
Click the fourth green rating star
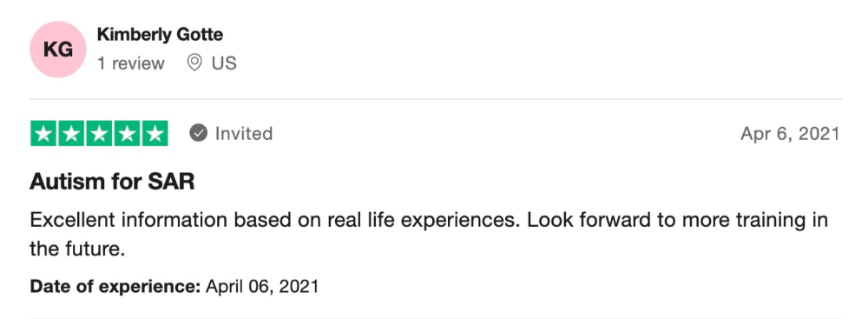tap(127, 134)
